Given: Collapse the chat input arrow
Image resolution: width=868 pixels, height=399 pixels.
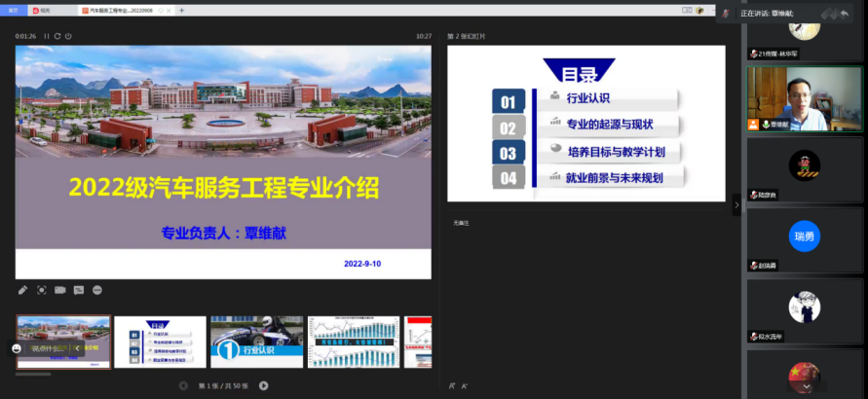Looking at the screenshot, I should pos(77,347).
